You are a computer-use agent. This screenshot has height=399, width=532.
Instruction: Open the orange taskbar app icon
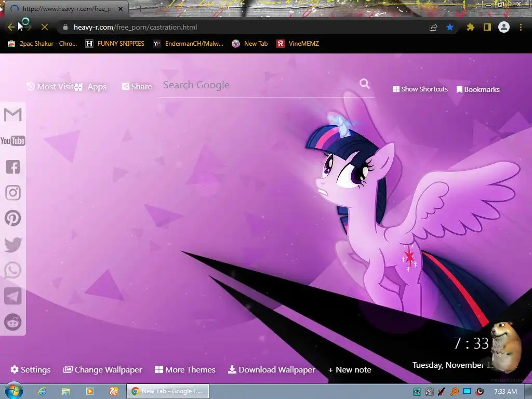click(114, 391)
